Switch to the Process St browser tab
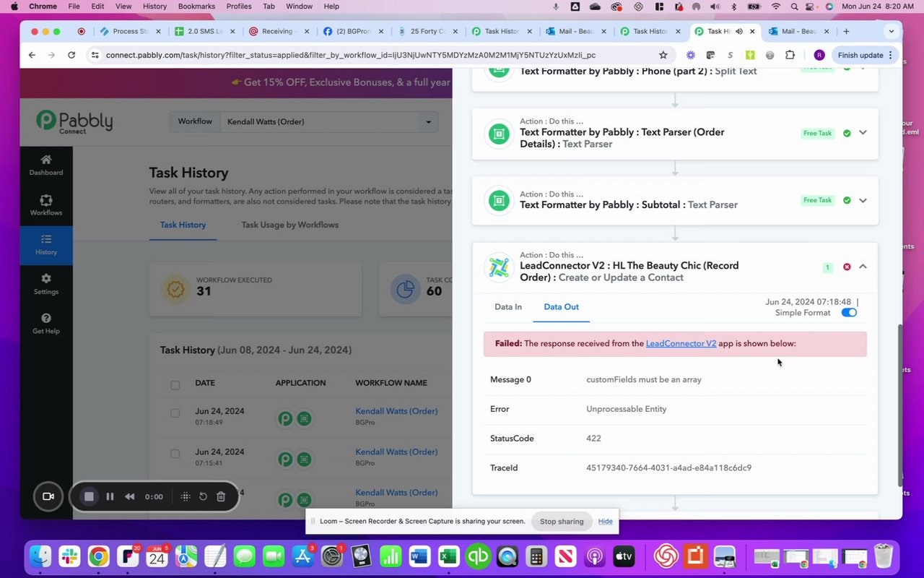 [129, 31]
